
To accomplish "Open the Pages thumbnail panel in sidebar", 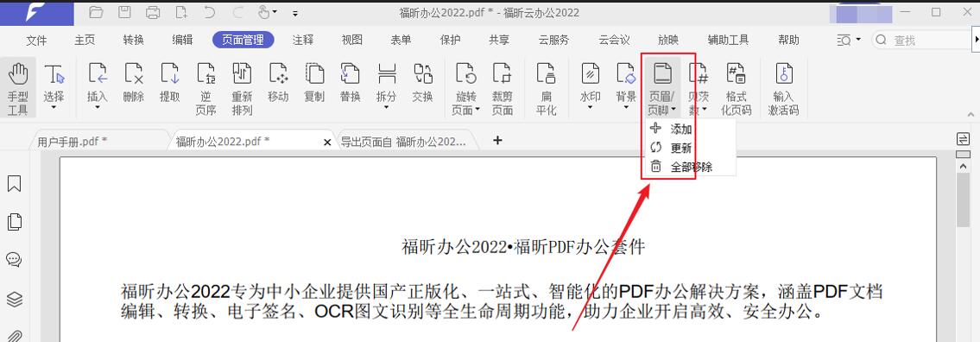I will 14,221.
